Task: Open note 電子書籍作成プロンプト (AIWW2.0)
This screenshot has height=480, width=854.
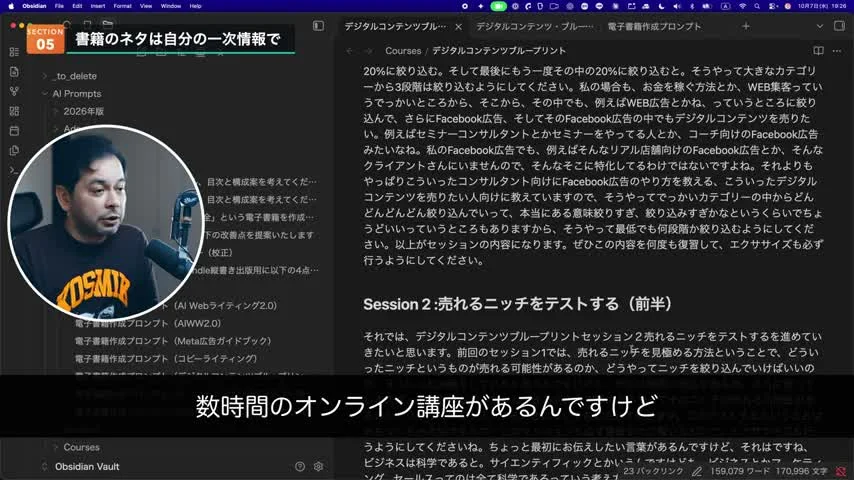Action: (148, 323)
